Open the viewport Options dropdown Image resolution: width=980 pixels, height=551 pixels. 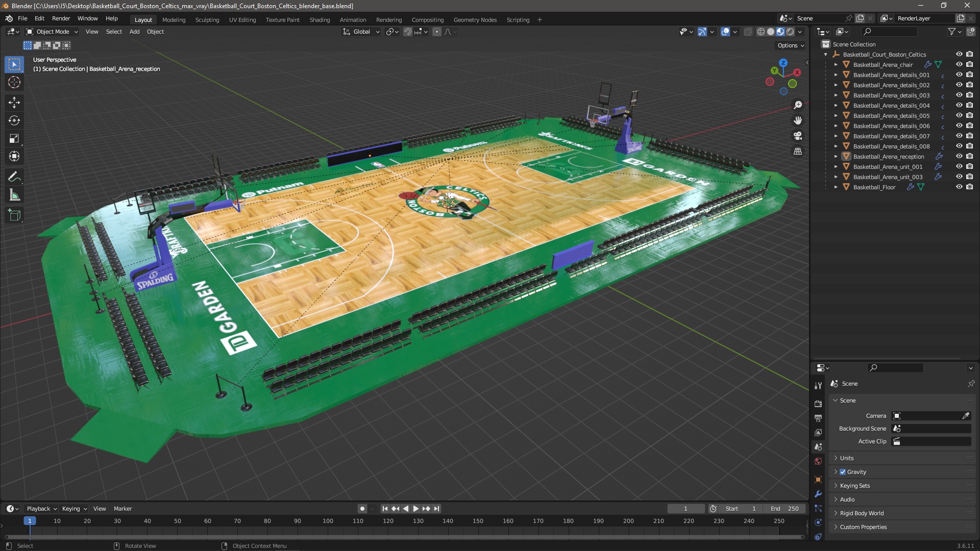(x=791, y=45)
